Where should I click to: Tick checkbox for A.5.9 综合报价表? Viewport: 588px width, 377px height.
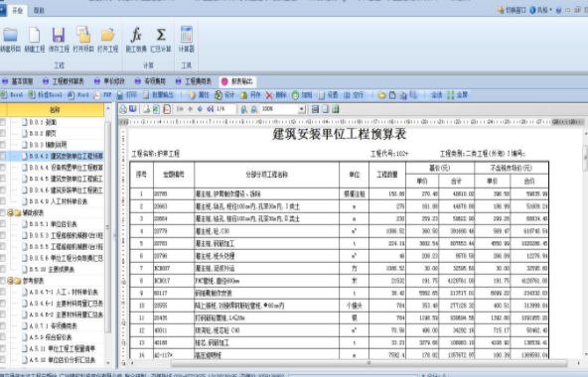(x=3, y=337)
